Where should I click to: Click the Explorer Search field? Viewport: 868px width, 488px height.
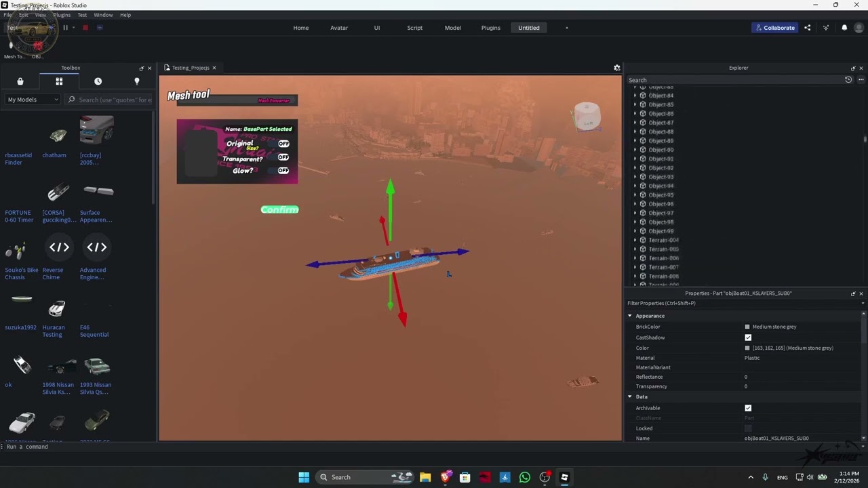tap(734, 80)
